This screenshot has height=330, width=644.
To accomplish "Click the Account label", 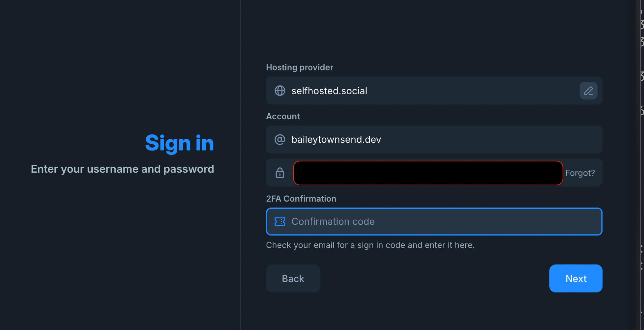I will (x=283, y=116).
